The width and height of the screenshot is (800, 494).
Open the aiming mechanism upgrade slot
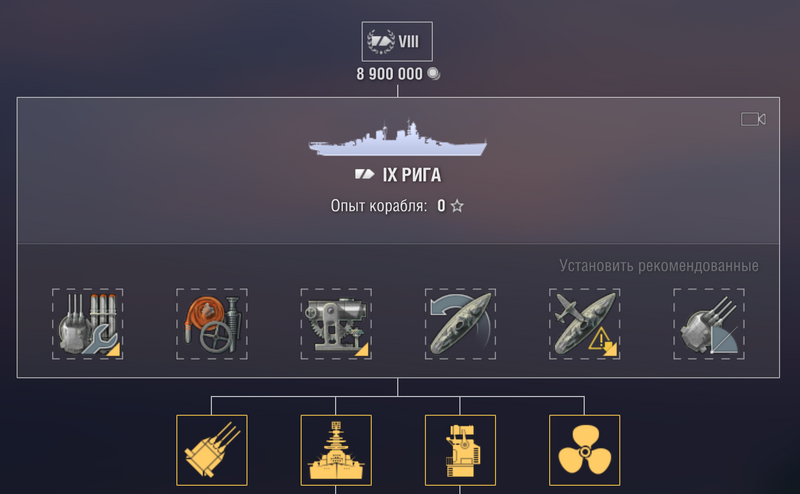pos(336,324)
